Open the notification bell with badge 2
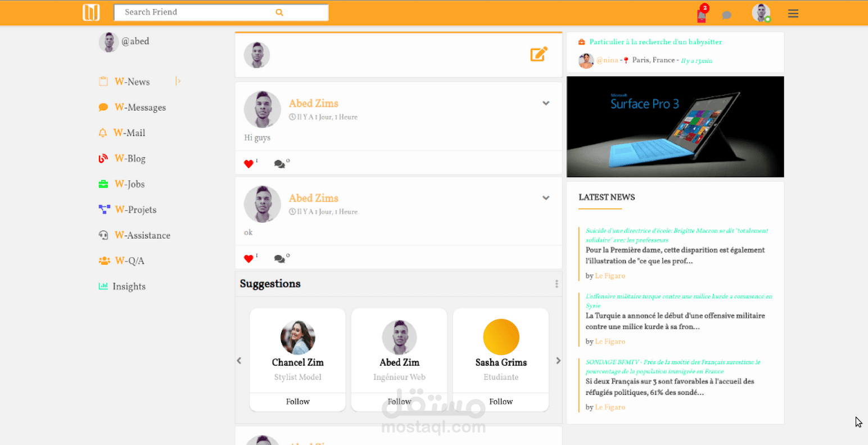This screenshot has height=445, width=868. (x=700, y=15)
